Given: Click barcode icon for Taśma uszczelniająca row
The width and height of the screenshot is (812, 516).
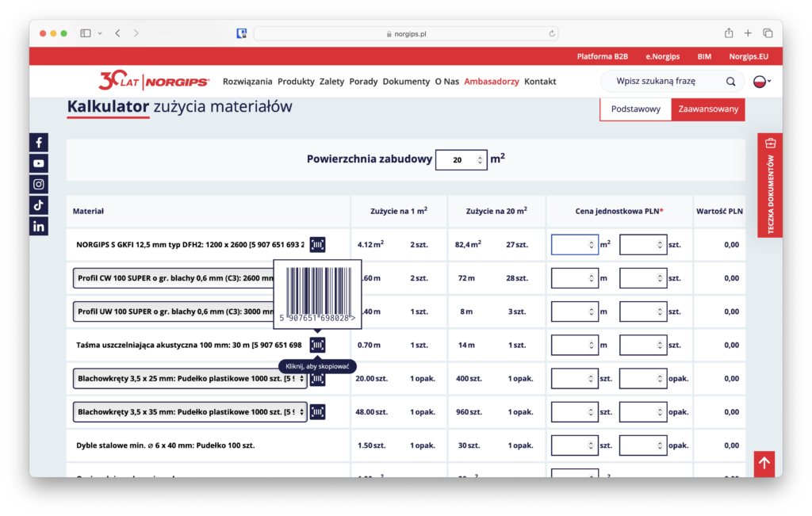Looking at the screenshot, I should 317,345.
